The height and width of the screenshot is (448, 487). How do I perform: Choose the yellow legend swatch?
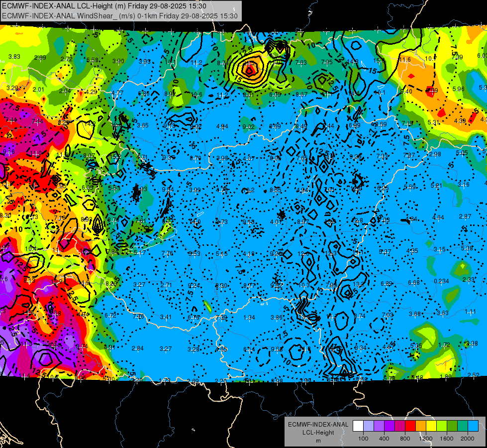click(x=431, y=426)
